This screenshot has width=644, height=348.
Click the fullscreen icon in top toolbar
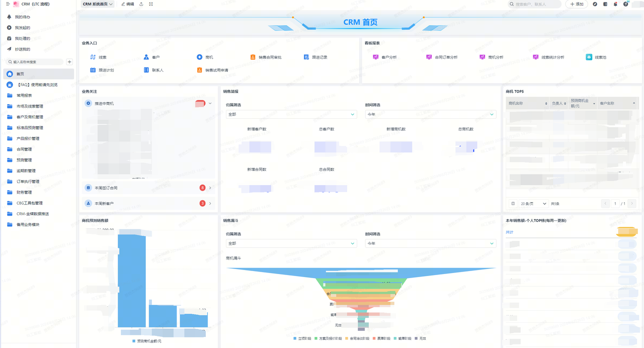point(151,4)
